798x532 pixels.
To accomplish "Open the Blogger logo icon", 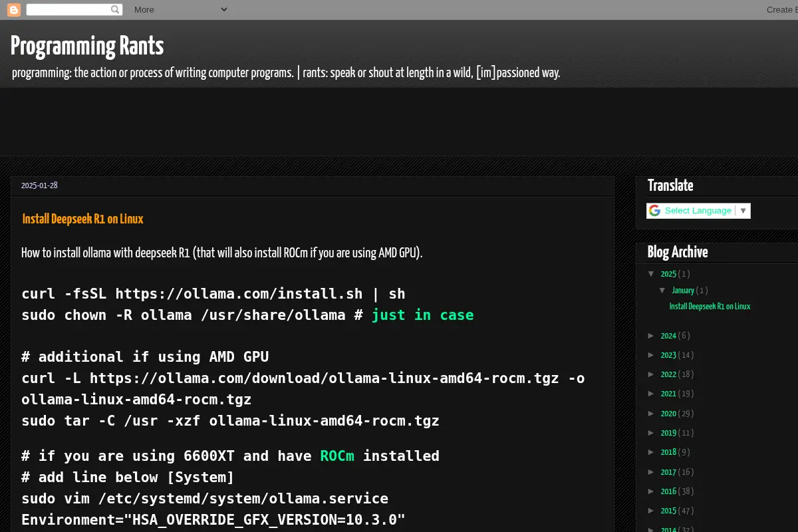I will [14, 10].
